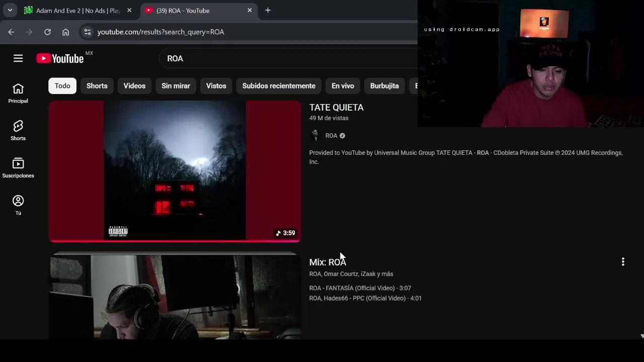Click the browser home button
The height and width of the screenshot is (362, 644).
point(65,32)
